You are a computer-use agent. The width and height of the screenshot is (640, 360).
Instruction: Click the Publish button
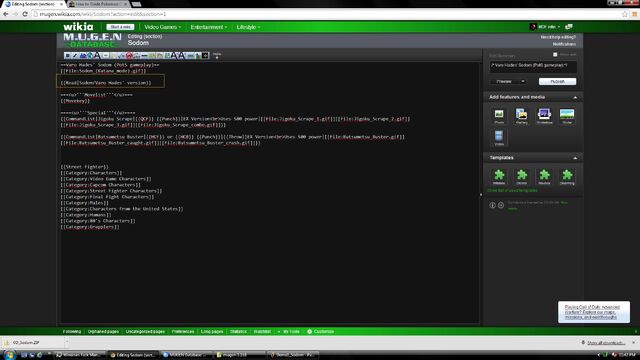coord(557,81)
